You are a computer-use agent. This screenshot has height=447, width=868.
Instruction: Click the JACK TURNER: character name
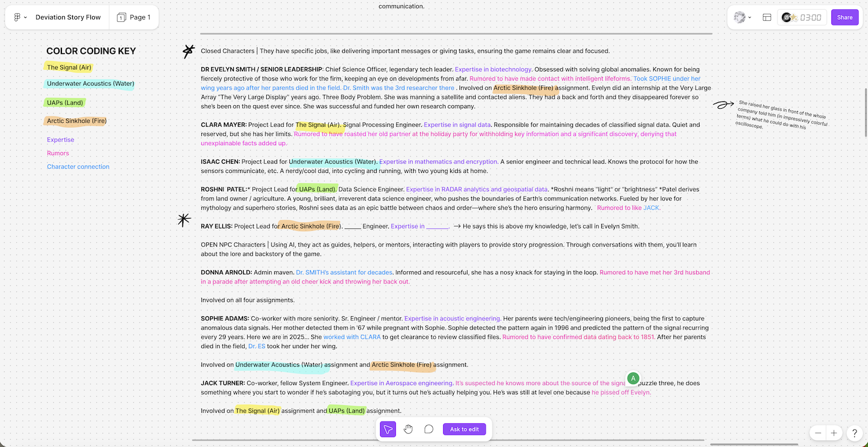(x=223, y=383)
